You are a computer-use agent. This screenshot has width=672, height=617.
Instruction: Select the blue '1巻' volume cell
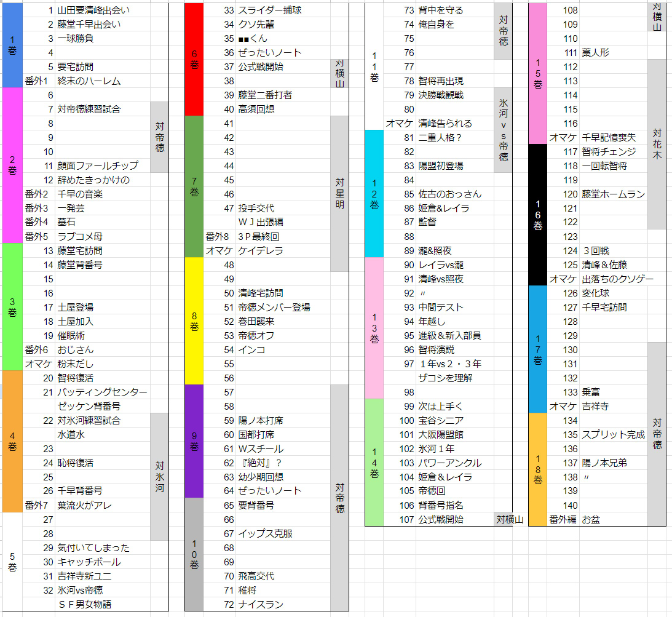(x=12, y=46)
